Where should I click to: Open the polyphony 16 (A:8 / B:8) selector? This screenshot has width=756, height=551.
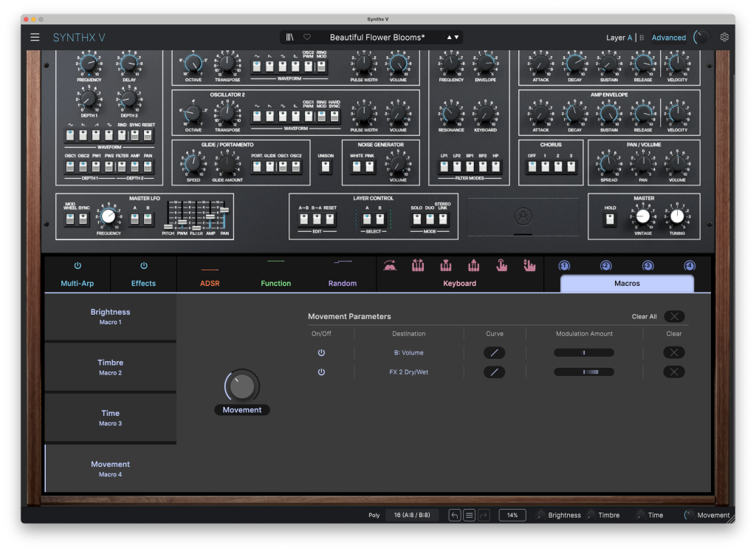click(412, 516)
